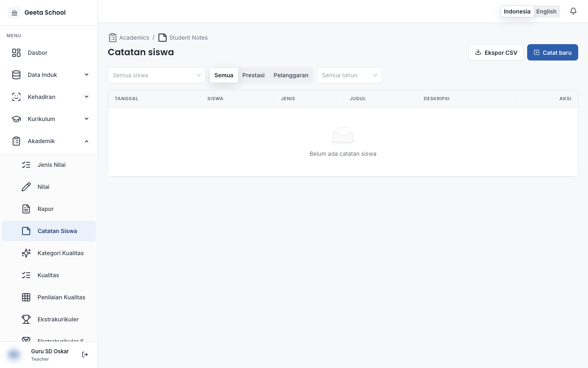Switch language to Indonesia
Viewport: 588px width, 368px height.
coord(517,11)
